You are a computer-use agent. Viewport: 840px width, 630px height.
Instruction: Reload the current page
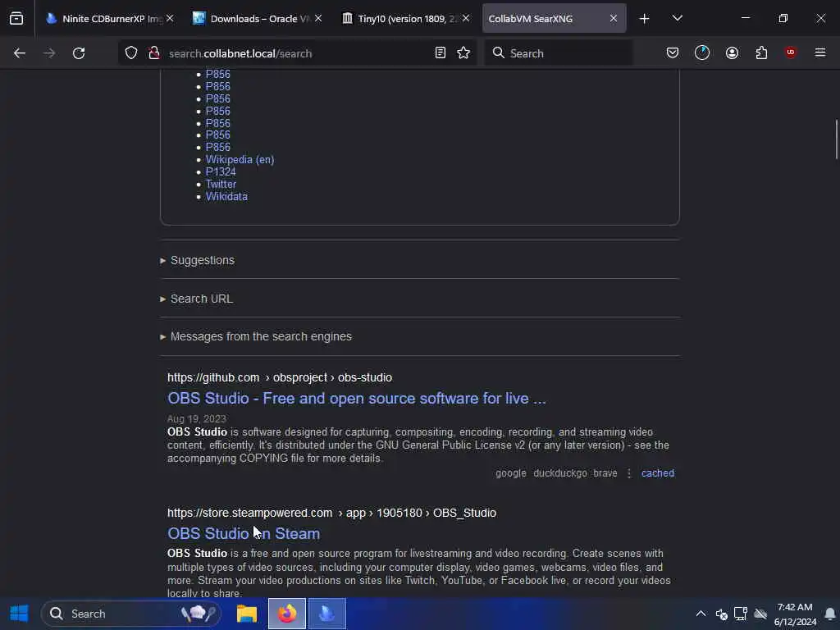[79, 53]
